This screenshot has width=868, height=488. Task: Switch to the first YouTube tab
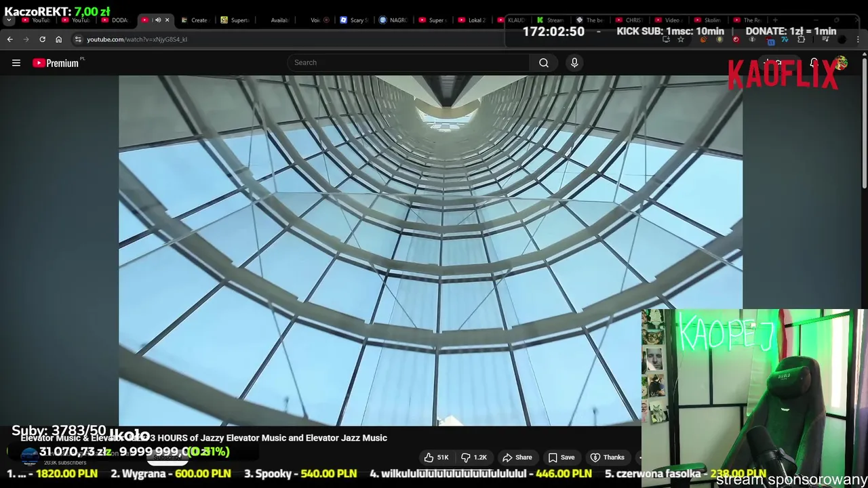[35, 20]
